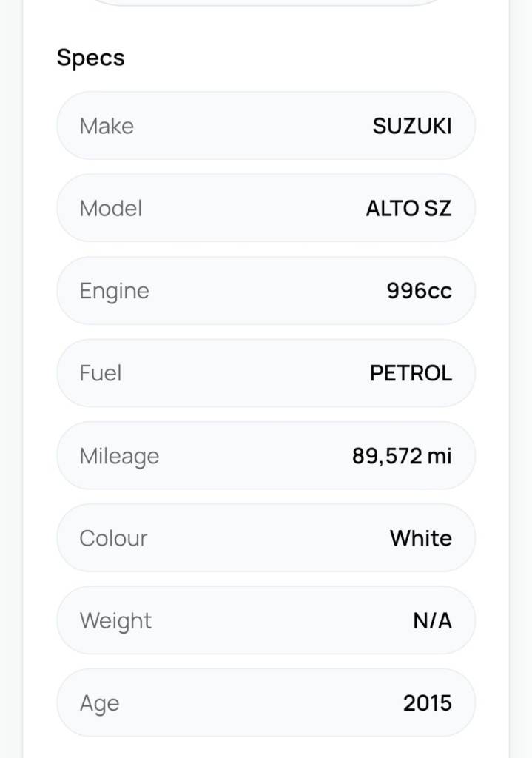Click the Mileage label
This screenshot has height=758, width=532.
point(119,456)
